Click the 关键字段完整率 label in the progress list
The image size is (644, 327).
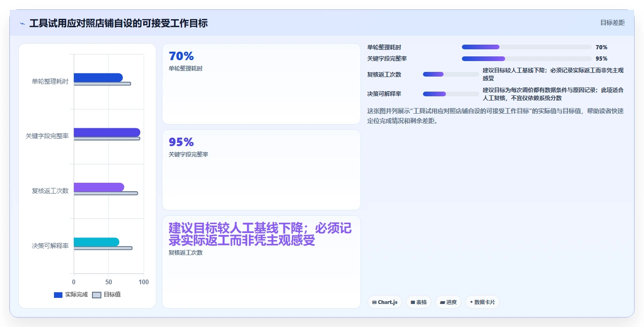[387, 59]
